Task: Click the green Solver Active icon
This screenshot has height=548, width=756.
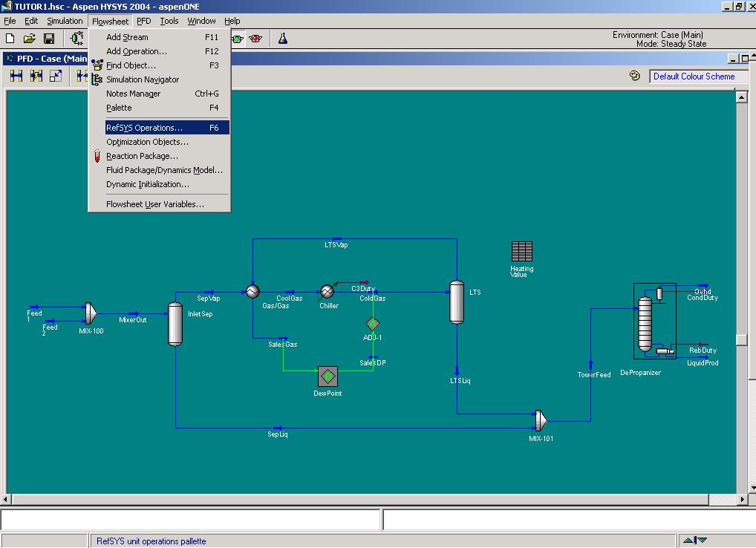Action: click(237, 39)
